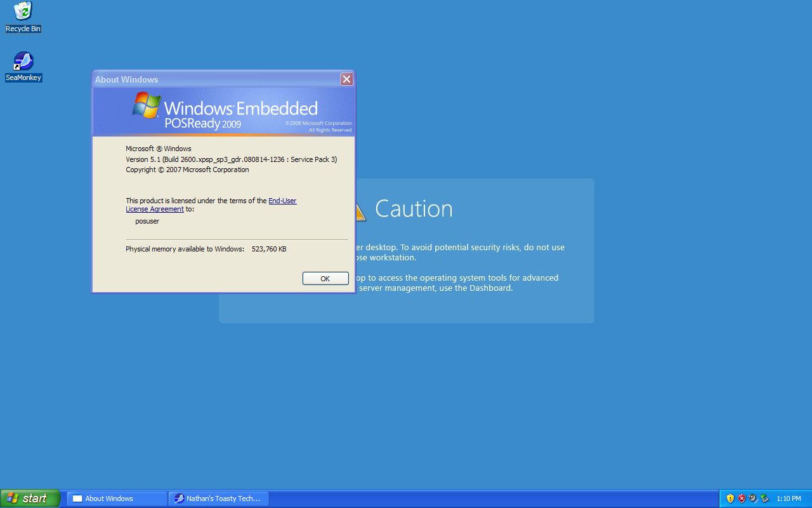
Task: Select the About Windows taskbar item
Action: pos(116,498)
